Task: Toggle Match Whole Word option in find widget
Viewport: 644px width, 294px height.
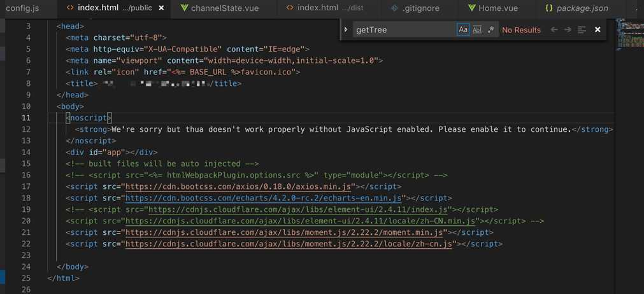Action: coord(477,29)
